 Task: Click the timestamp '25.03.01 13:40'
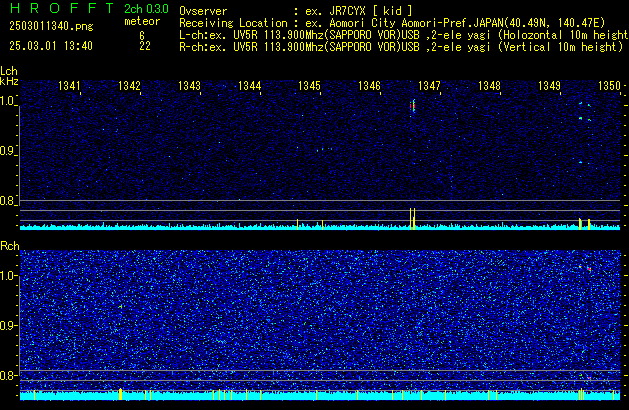click(x=51, y=46)
